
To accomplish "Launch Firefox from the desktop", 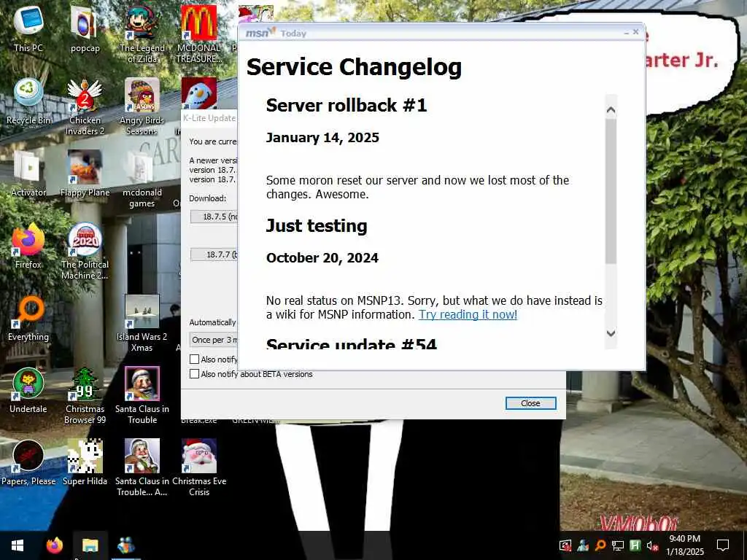I will pyautogui.click(x=28, y=246).
